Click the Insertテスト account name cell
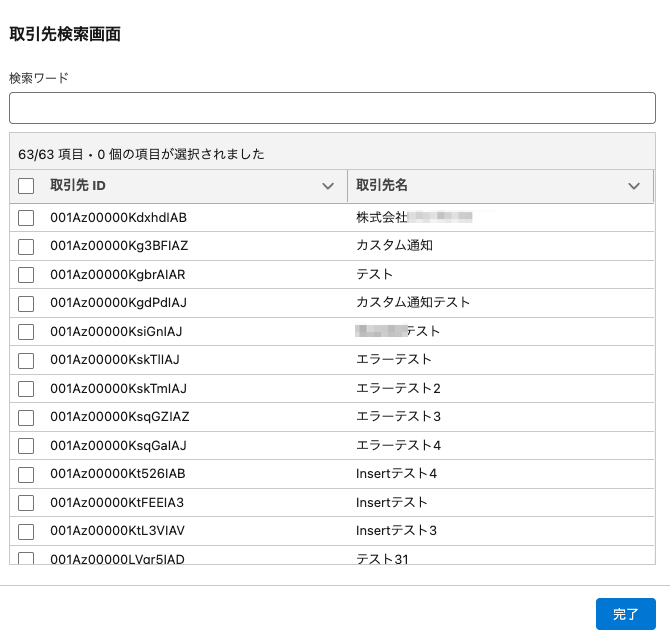The width and height of the screenshot is (670, 643). pyautogui.click(x=392, y=503)
